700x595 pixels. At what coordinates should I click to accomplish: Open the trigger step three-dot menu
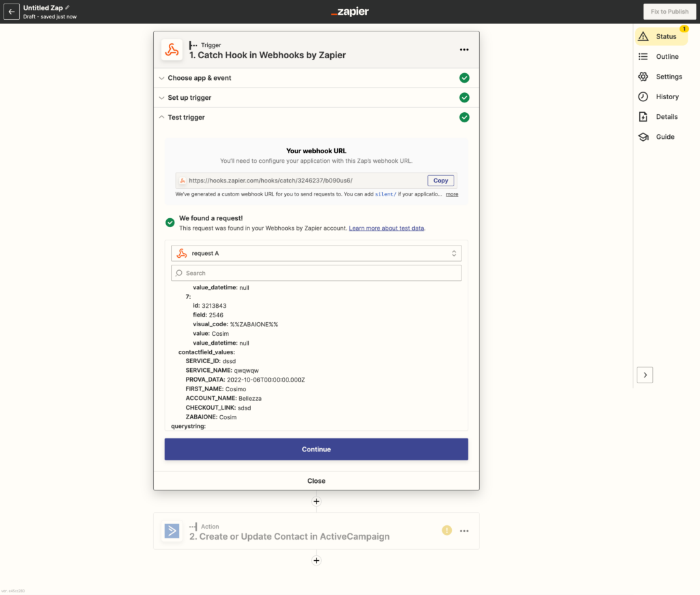(464, 50)
